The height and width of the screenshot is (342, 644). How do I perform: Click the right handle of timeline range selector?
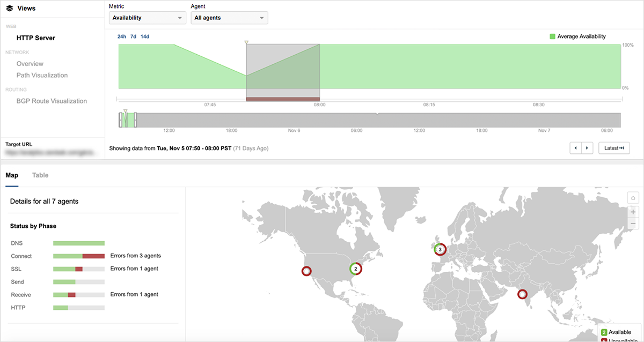point(136,120)
